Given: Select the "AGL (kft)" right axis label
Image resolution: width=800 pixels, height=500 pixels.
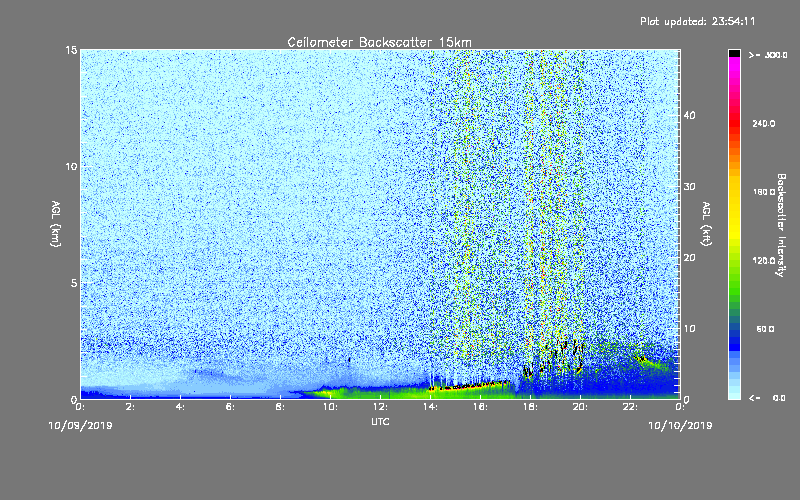Looking at the screenshot, I should click(x=706, y=224).
